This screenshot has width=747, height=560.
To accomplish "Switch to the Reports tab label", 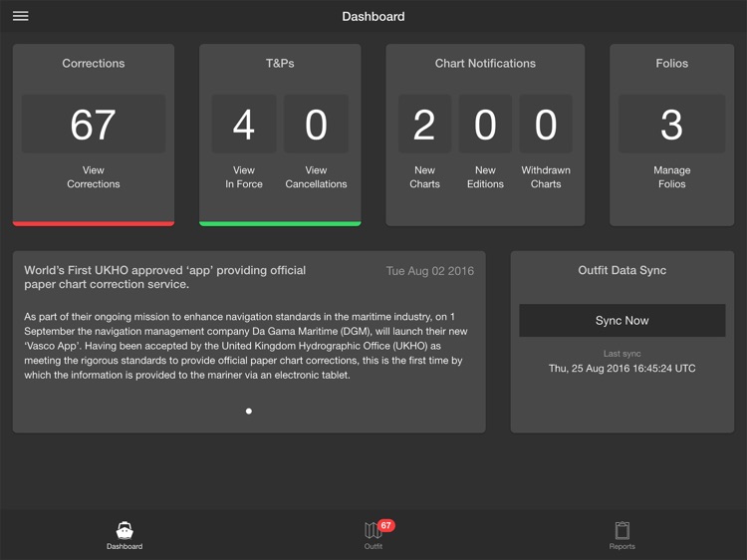I will (x=622, y=547).
